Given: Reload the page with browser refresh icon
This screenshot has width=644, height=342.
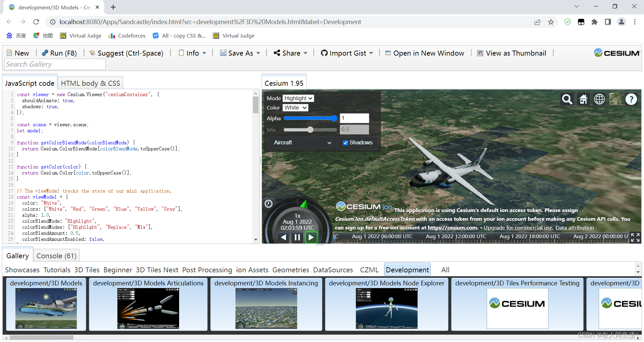Looking at the screenshot, I should coord(36,22).
